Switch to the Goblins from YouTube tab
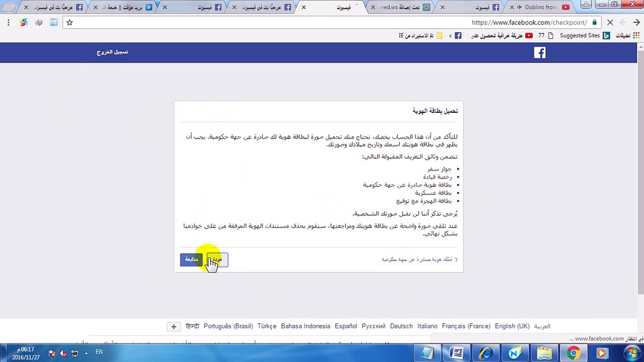644x362 pixels. [x=541, y=7]
